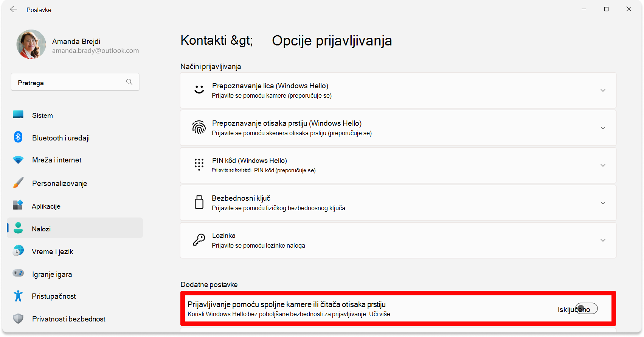Click the Vreme i jezik globe icon

18,250
